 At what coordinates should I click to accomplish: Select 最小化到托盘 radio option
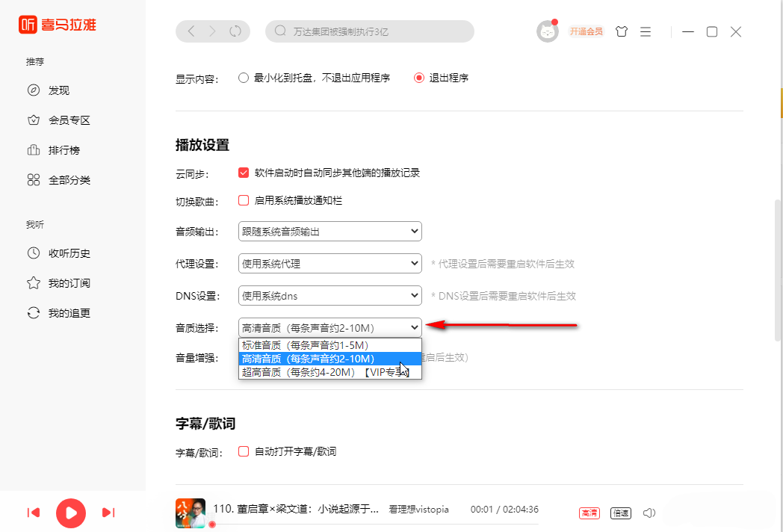243,78
